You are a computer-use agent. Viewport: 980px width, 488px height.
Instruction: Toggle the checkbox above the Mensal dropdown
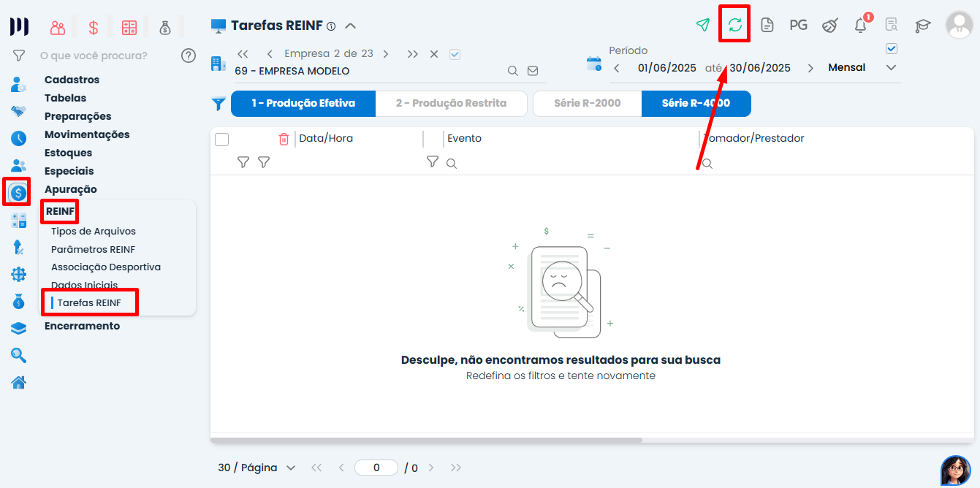point(891,49)
